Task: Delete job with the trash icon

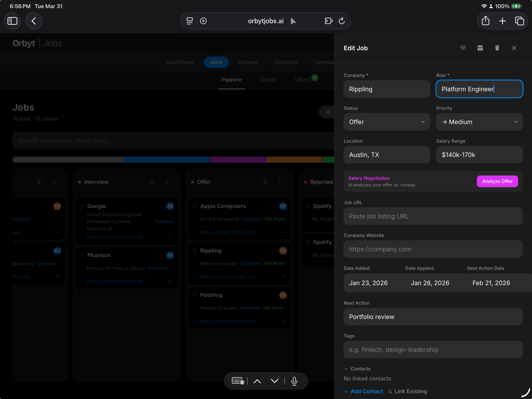Action: tap(497, 48)
